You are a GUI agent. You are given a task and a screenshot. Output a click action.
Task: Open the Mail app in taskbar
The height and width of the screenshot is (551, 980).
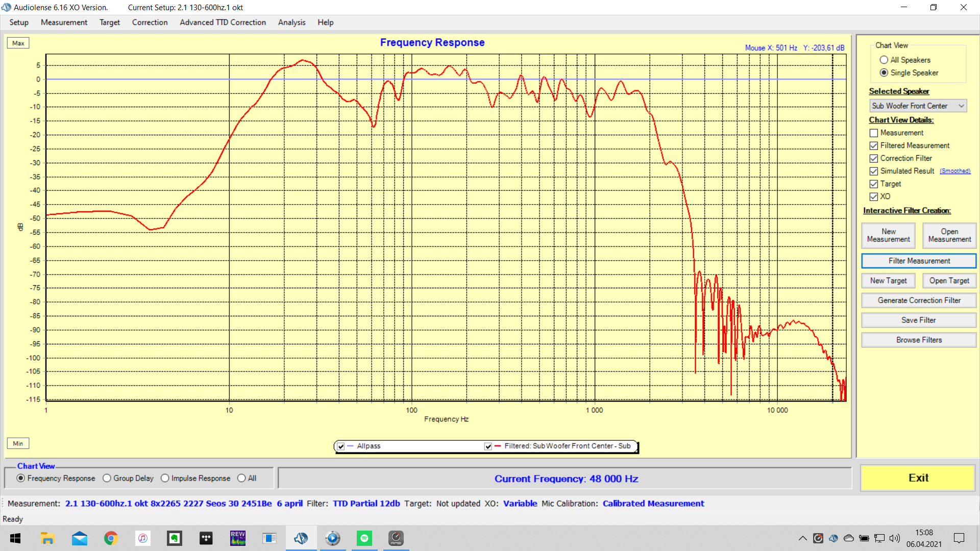pos(79,538)
